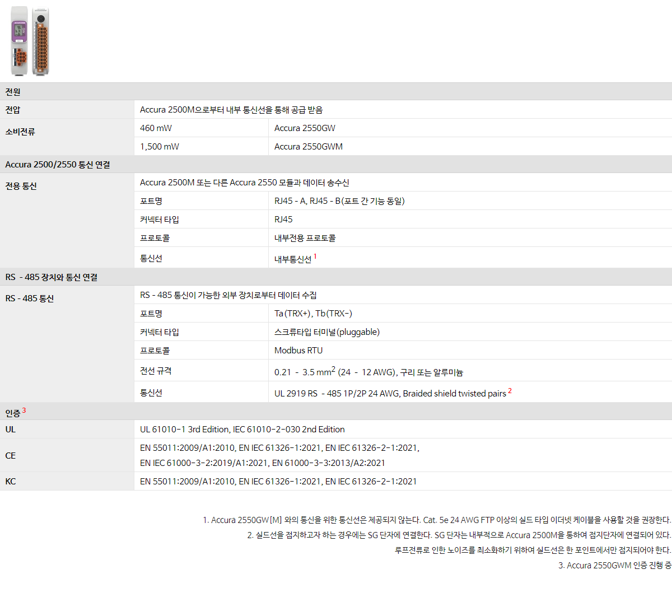Click 'RS - 485 통신이 가능한 외부 장치로부터 데이터 수집'
The image size is (672, 616).
[x=228, y=295]
